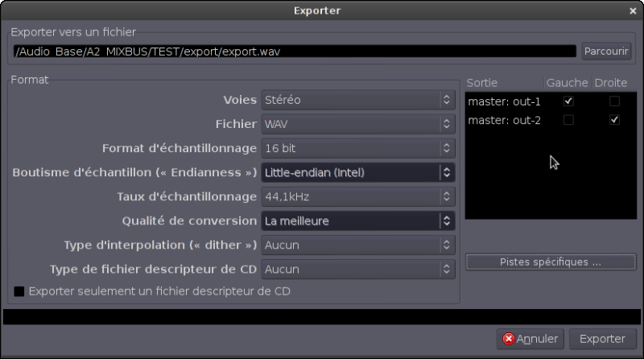Screen dimensions: 644x359
Task: Click the Annuler button
Action: point(530,339)
